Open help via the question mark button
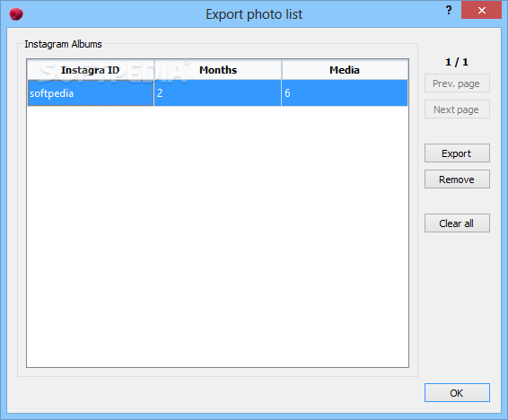The height and width of the screenshot is (420, 508). pos(449,11)
